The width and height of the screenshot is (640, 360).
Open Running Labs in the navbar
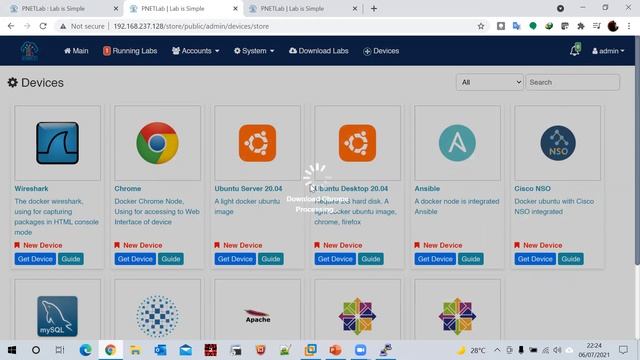[130, 51]
